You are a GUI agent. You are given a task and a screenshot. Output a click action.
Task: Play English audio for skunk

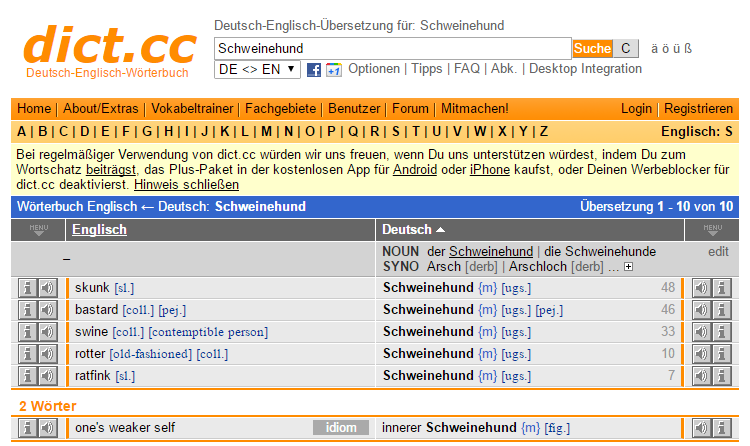(47, 288)
